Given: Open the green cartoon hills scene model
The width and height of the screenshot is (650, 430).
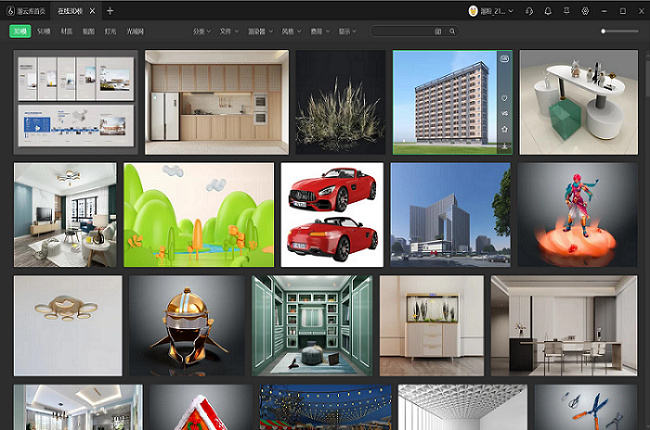Looking at the screenshot, I should (x=199, y=215).
